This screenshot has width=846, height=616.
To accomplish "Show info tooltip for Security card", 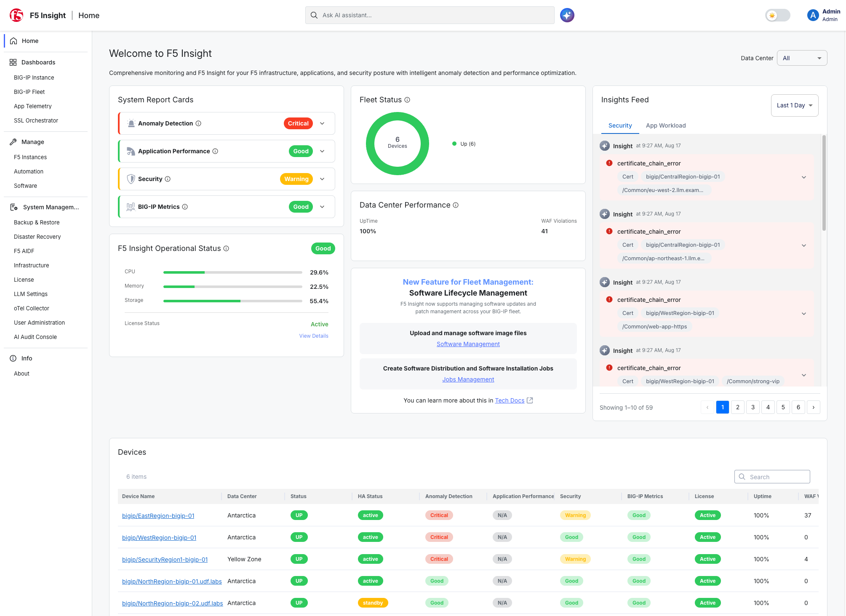I will click(168, 179).
